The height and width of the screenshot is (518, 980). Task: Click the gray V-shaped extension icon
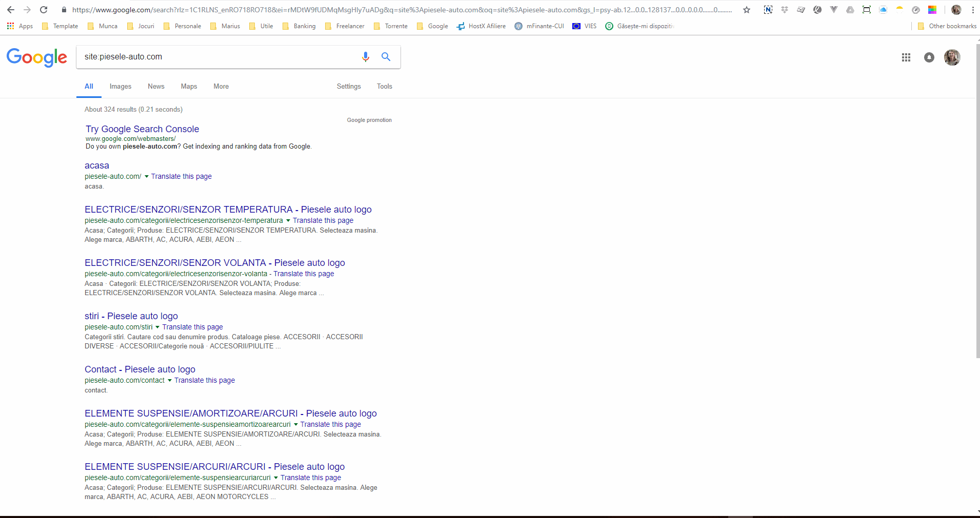pyautogui.click(x=834, y=10)
